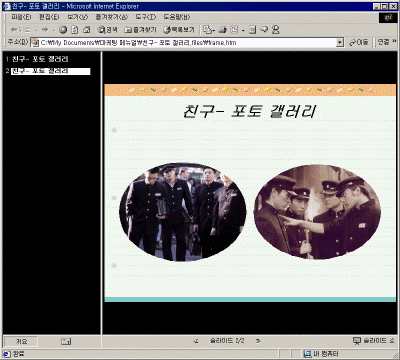Click the Stop loading toolbar icon
The width and height of the screenshot is (400, 360).
[63, 30]
